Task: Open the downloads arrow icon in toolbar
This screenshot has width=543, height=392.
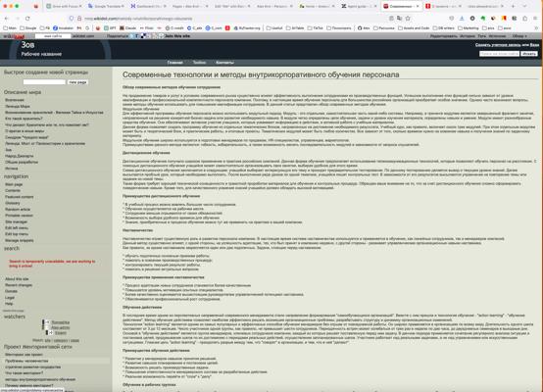Action: tap(462, 19)
